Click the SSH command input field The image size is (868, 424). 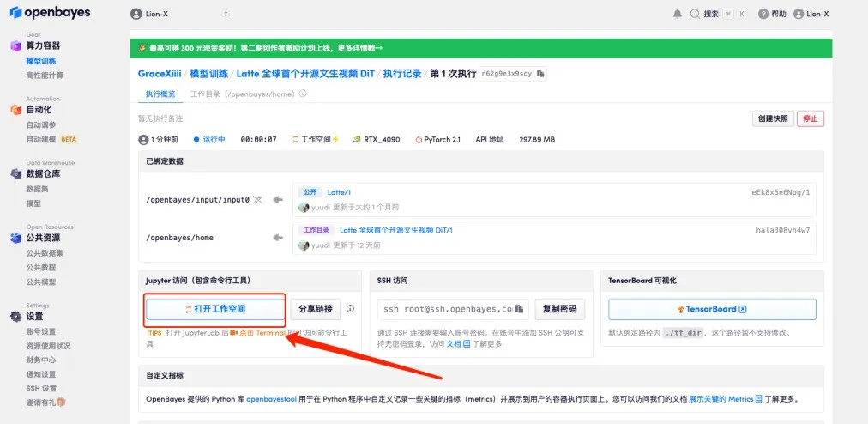click(x=447, y=308)
